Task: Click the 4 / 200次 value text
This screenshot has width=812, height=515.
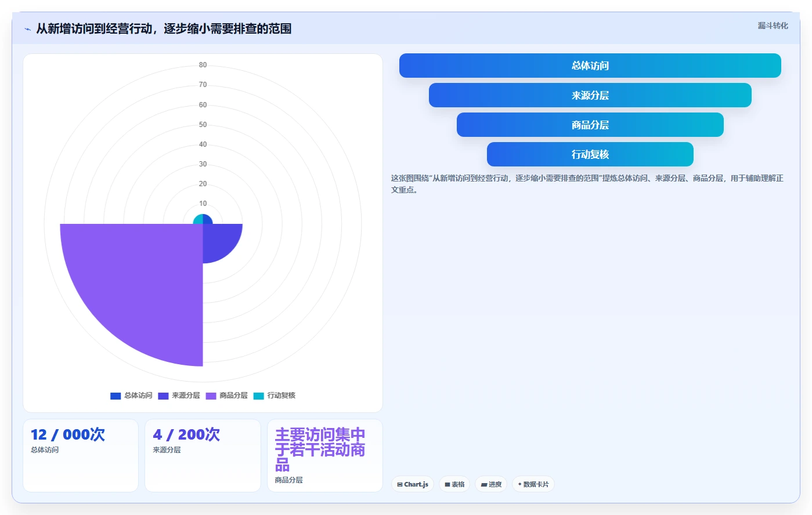Action: pyautogui.click(x=186, y=434)
